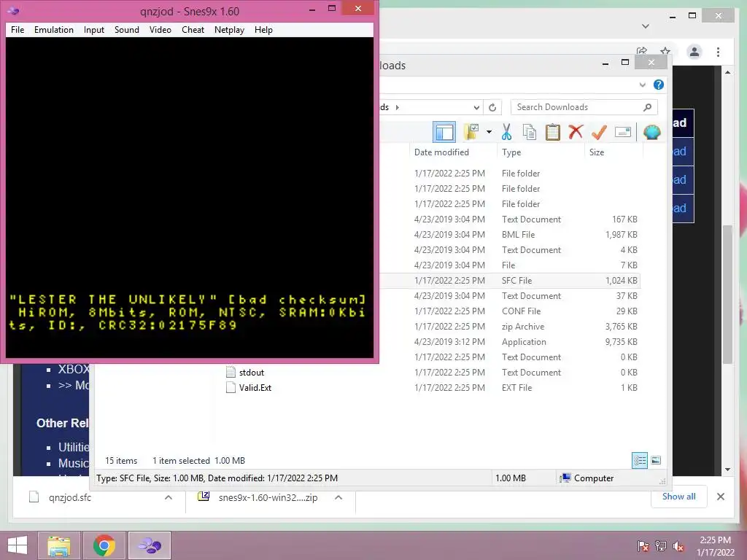Sort by the Date modified column

[441, 152]
